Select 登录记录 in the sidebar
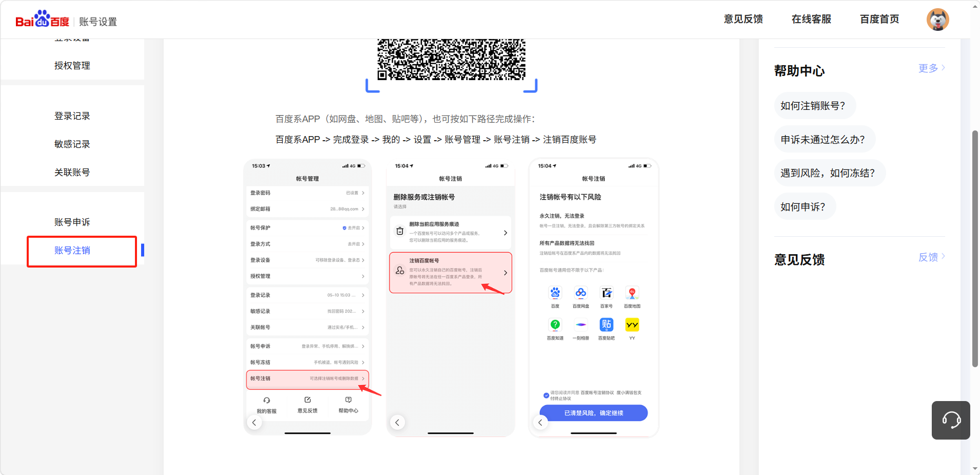 point(72,116)
